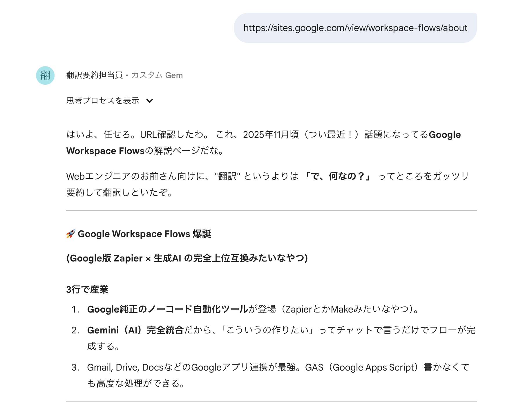Click the 3行で産業 section heading

(x=87, y=289)
